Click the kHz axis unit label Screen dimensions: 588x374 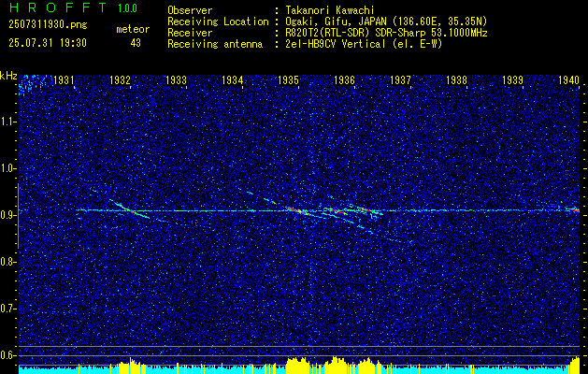[x=8, y=76]
